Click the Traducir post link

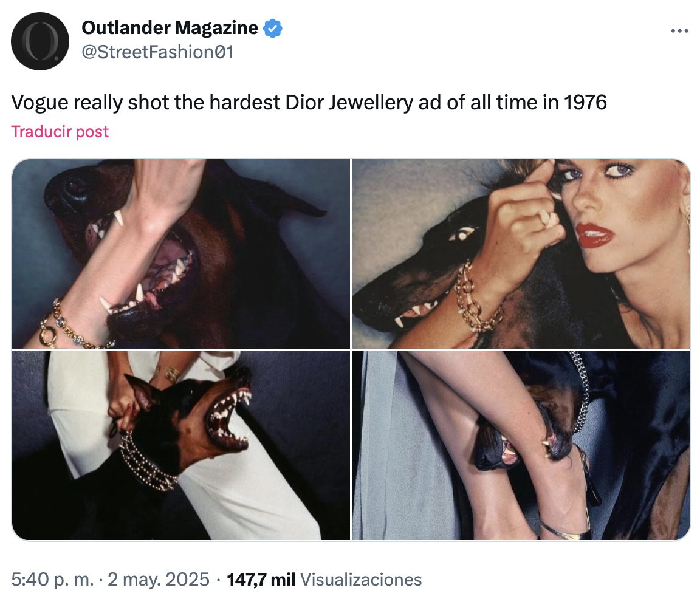pyautogui.click(x=60, y=132)
